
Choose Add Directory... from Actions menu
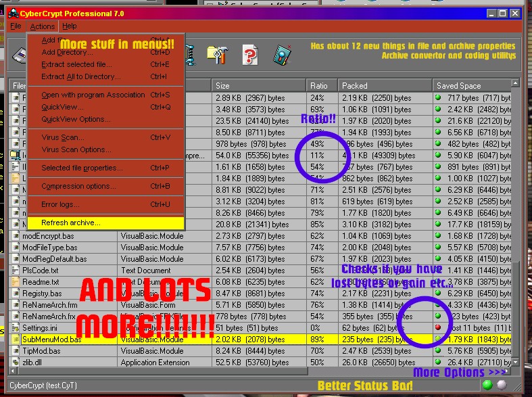[x=105, y=52]
